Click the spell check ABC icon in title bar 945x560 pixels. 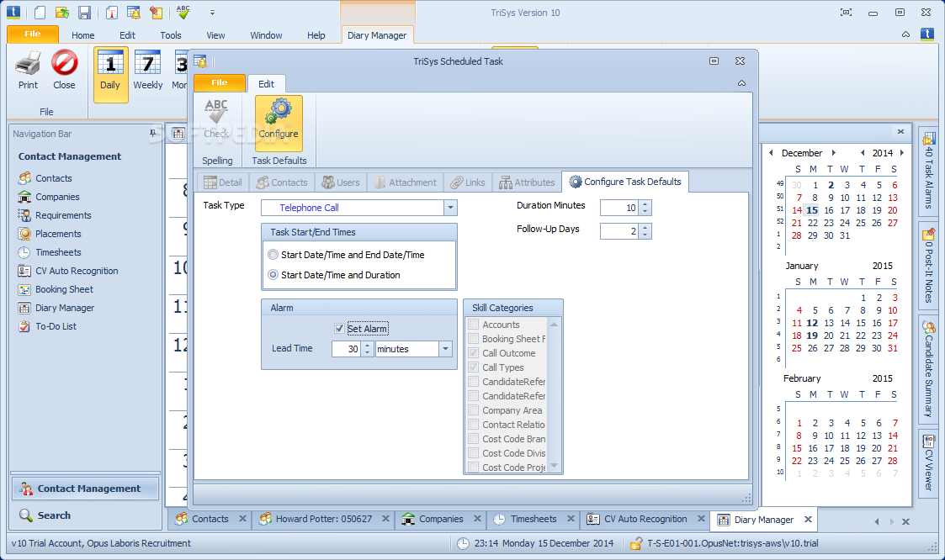point(183,12)
